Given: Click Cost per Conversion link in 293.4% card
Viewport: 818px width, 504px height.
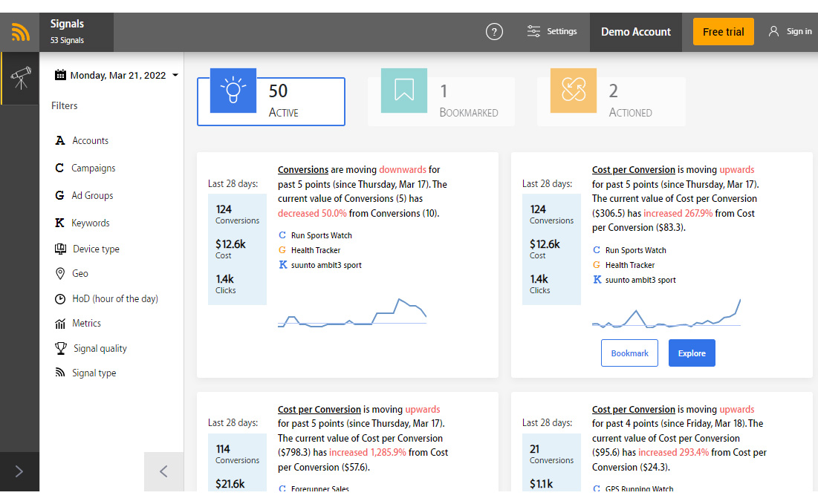Looking at the screenshot, I should click(x=633, y=409).
